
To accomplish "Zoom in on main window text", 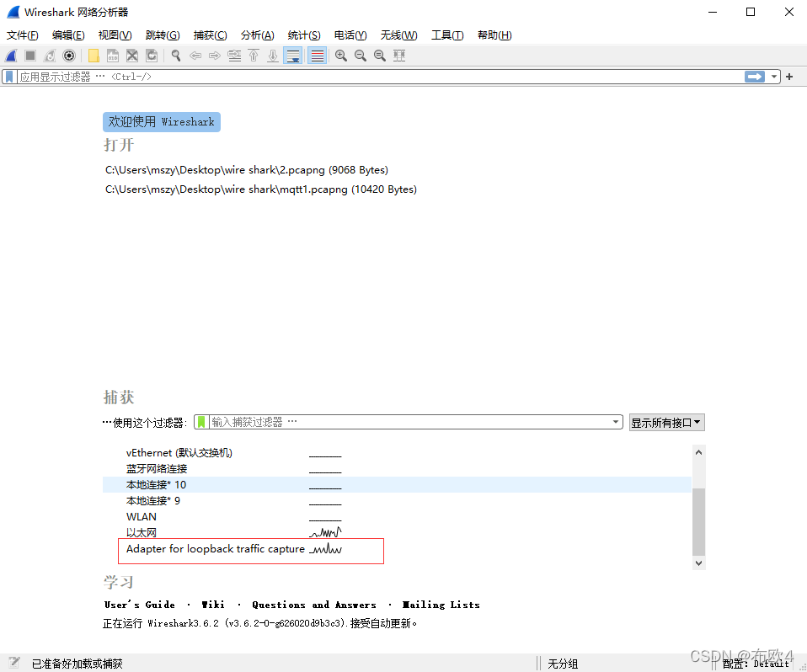I will pyautogui.click(x=340, y=56).
